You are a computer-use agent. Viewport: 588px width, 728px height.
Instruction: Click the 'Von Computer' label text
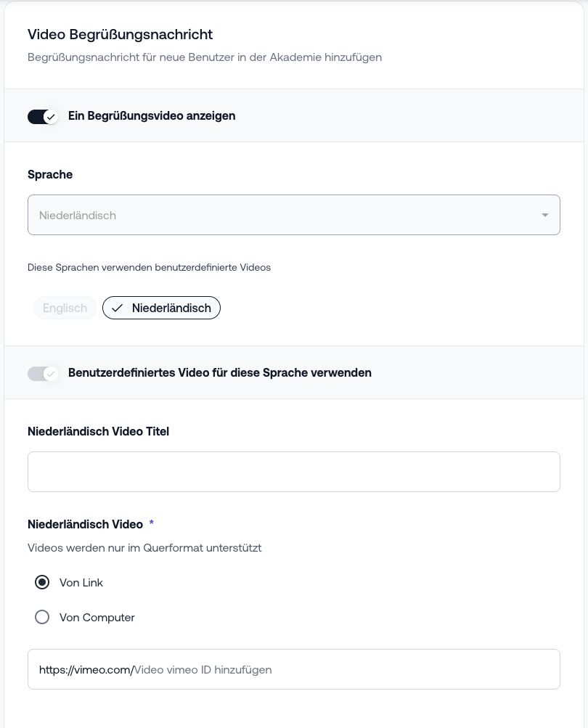pos(97,618)
